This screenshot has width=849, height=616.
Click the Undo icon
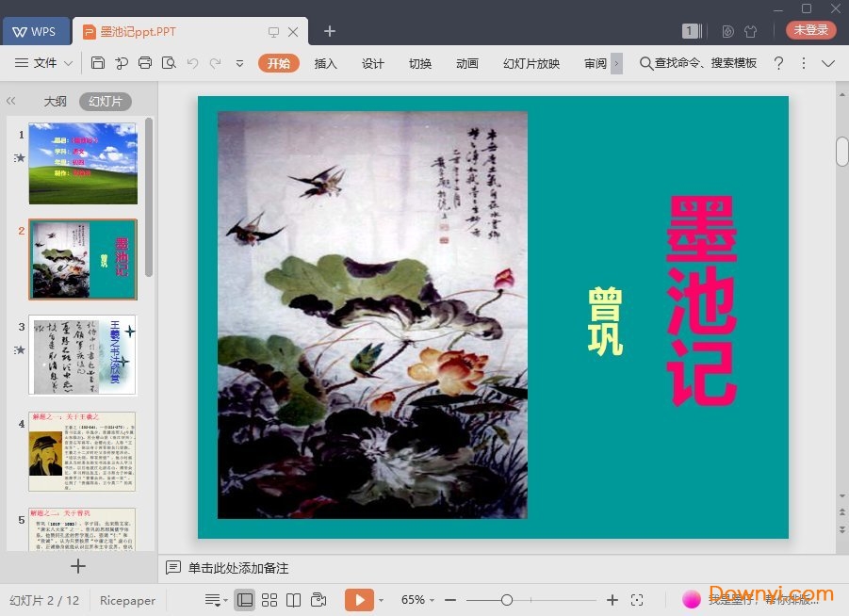tap(194, 62)
